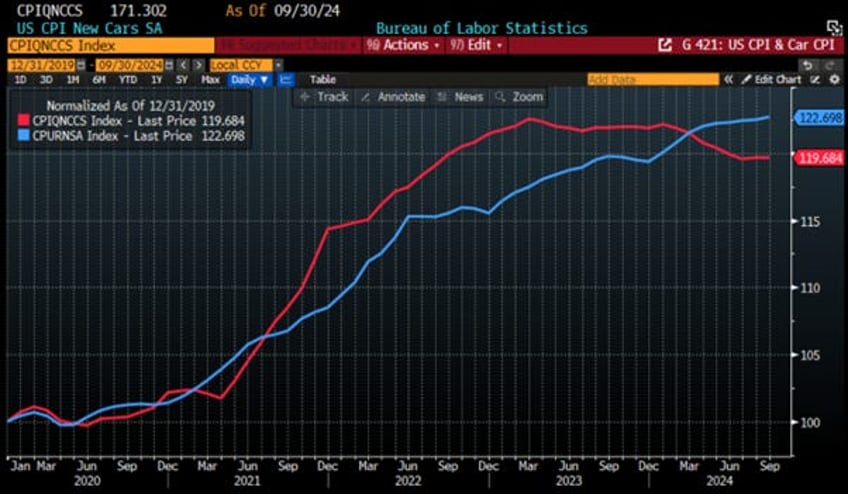The image size is (848, 494).
Task: Click the red CPIQNCCS legend color swatch
Action: [x=23, y=120]
